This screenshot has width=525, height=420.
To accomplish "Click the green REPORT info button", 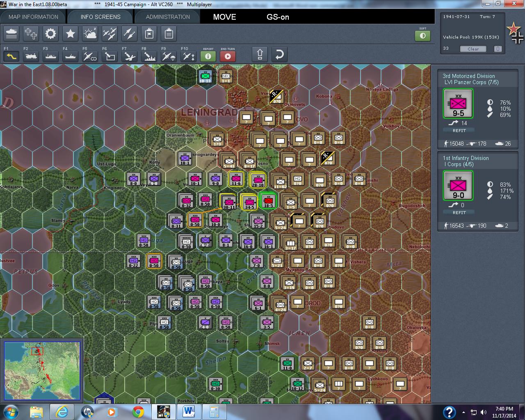I will pyautogui.click(x=208, y=56).
